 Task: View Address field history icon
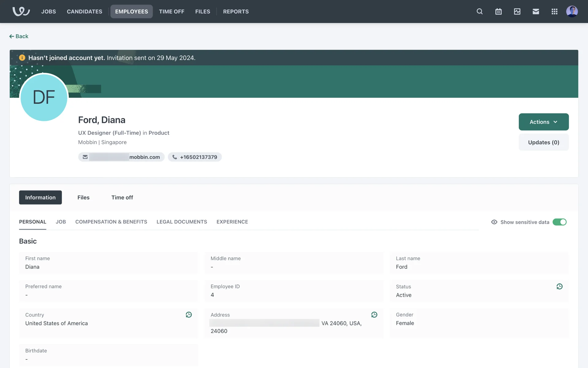[374, 315]
